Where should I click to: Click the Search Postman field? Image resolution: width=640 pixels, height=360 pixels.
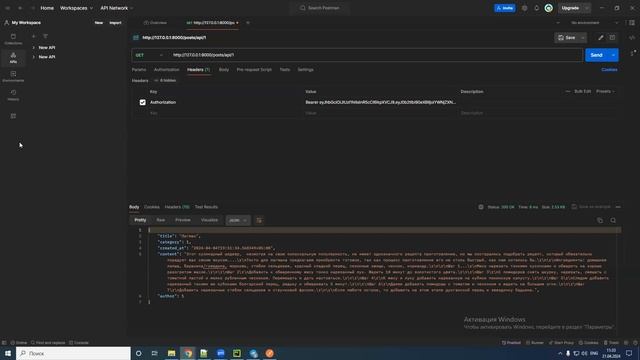click(320, 8)
